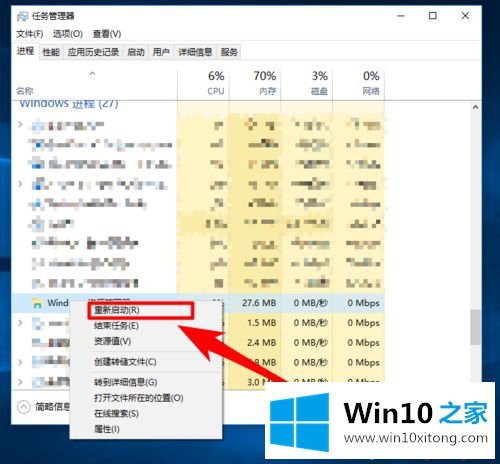Image resolution: width=500 pixels, height=464 pixels.
Task: Open the 选项(O) menu
Action: [x=68, y=34]
